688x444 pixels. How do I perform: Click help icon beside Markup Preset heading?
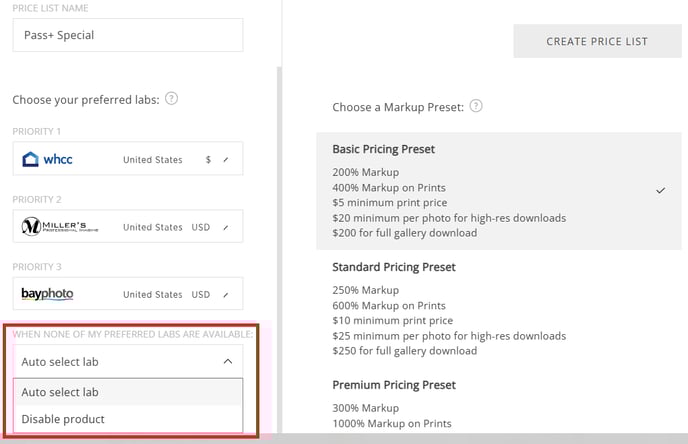pos(476,106)
